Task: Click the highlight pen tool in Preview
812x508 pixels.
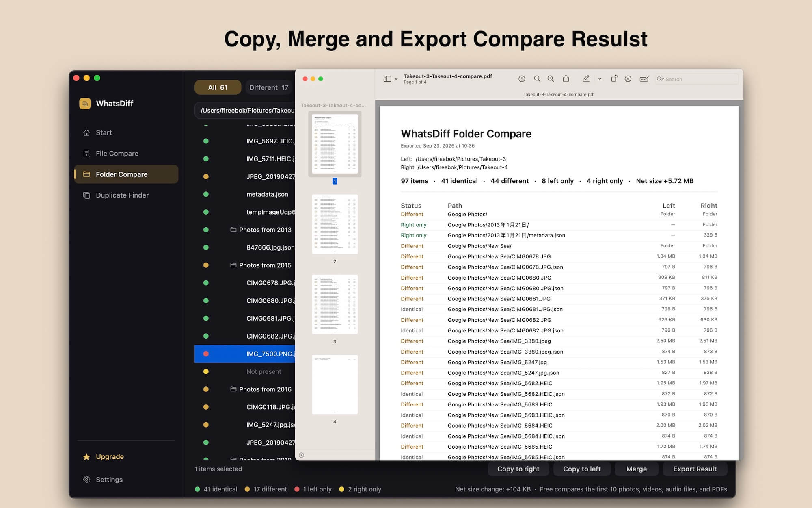Action: pyautogui.click(x=586, y=78)
